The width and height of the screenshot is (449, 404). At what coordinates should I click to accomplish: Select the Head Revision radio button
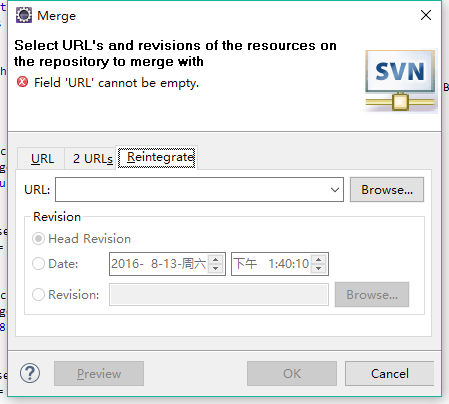click(38, 239)
